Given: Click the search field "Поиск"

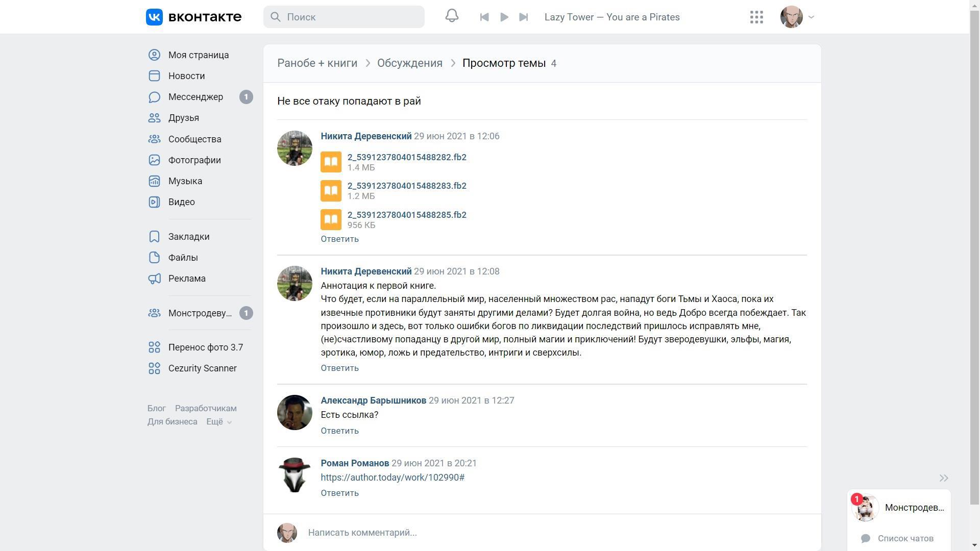Looking at the screenshot, I should point(344,17).
